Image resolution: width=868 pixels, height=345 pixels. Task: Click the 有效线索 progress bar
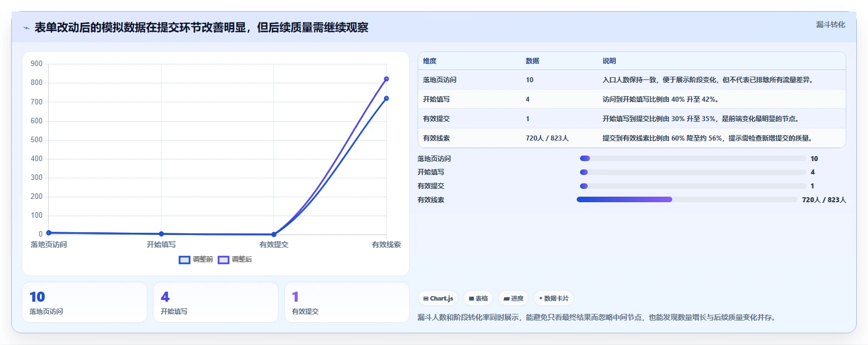(x=687, y=199)
